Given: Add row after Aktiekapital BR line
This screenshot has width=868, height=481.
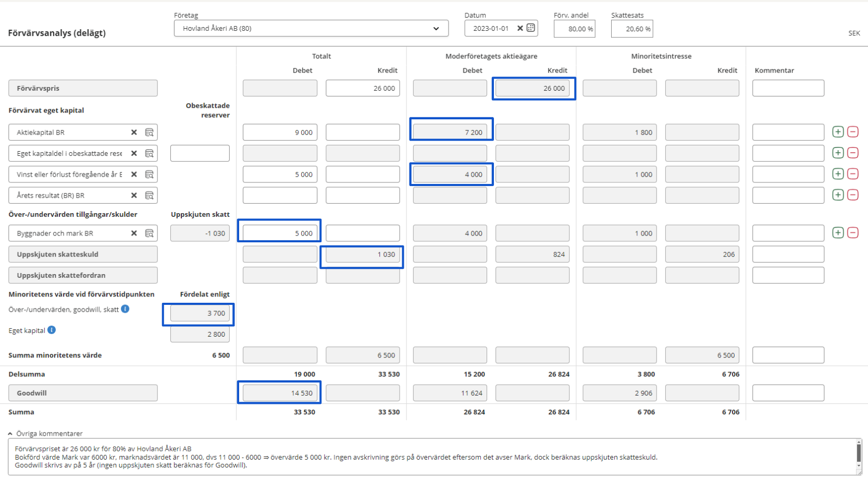Looking at the screenshot, I should point(838,132).
